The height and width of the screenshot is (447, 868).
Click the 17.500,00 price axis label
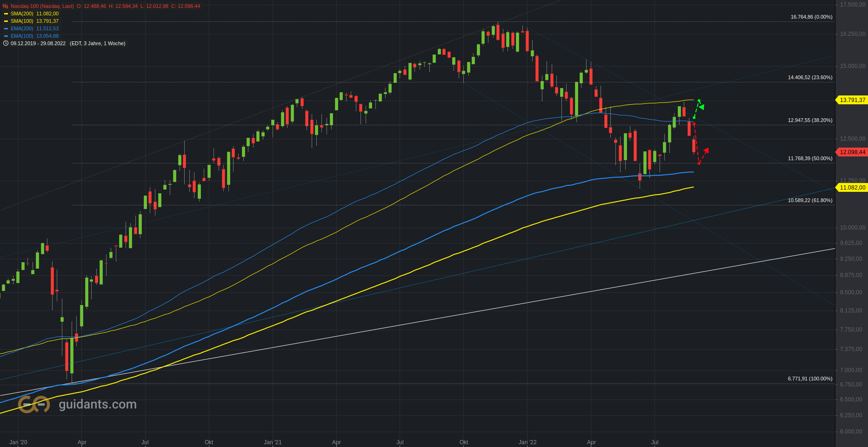point(853,5)
